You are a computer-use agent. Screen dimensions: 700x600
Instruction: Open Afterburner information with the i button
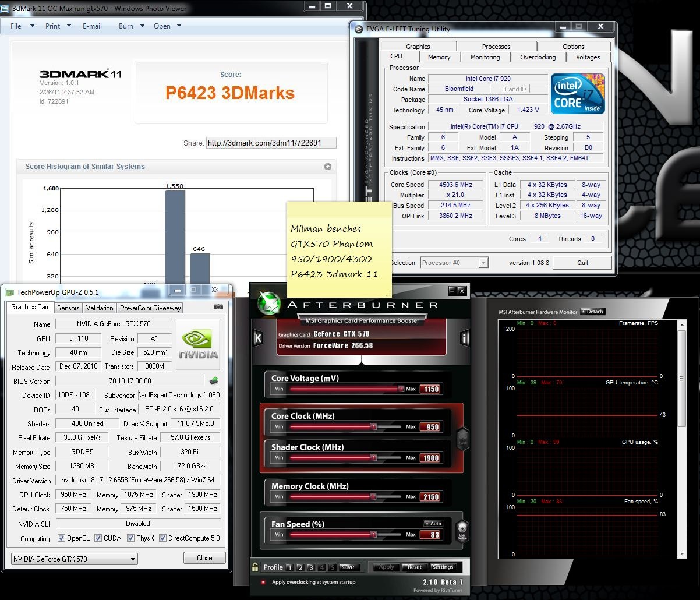click(x=465, y=338)
